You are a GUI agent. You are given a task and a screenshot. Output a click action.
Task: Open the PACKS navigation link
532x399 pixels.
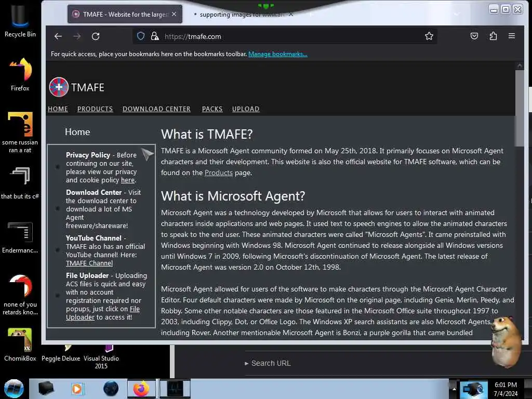[x=212, y=109]
